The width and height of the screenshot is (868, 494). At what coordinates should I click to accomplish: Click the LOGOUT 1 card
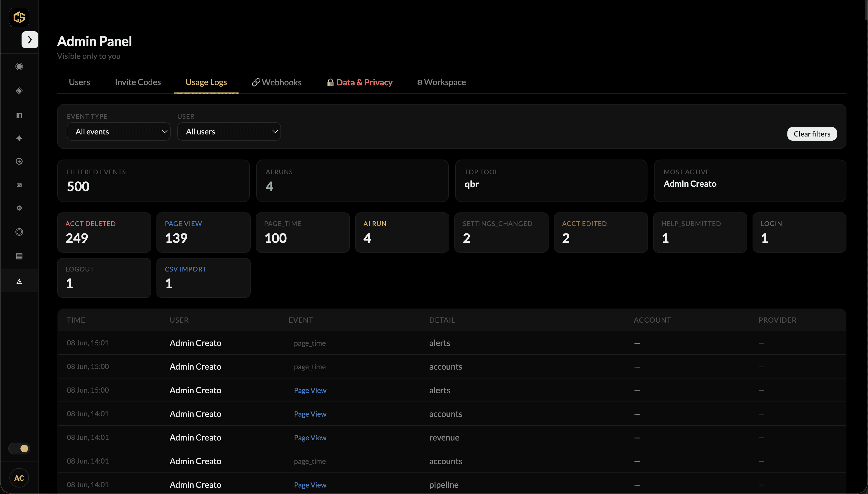click(x=104, y=278)
